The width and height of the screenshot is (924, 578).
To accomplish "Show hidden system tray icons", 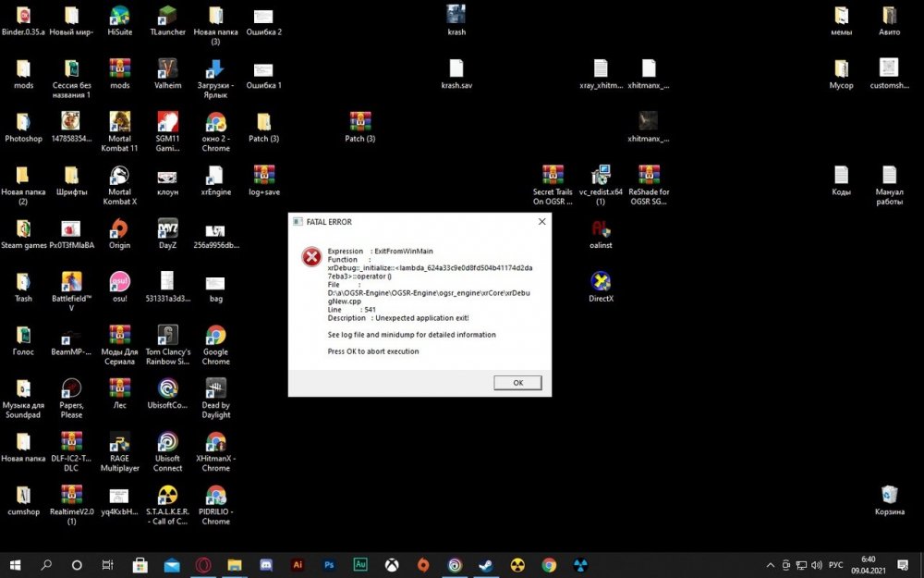I will [x=771, y=565].
